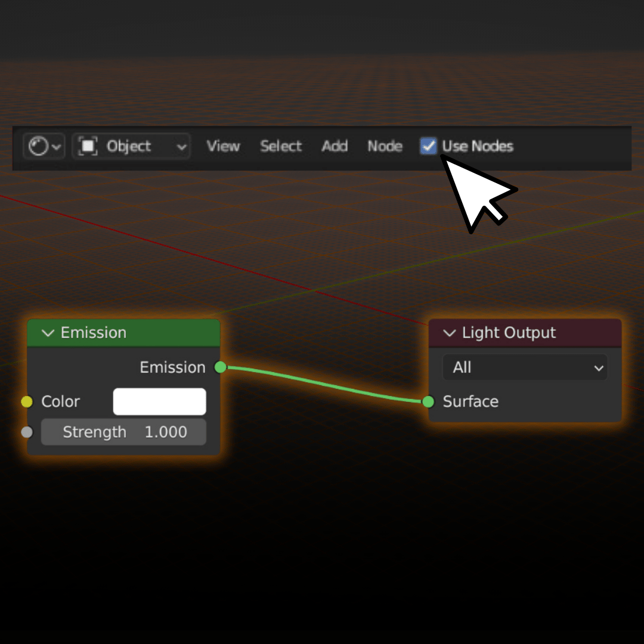Click the Surface input socket
Screen dimensions: 644x644
[x=428, y=402]
